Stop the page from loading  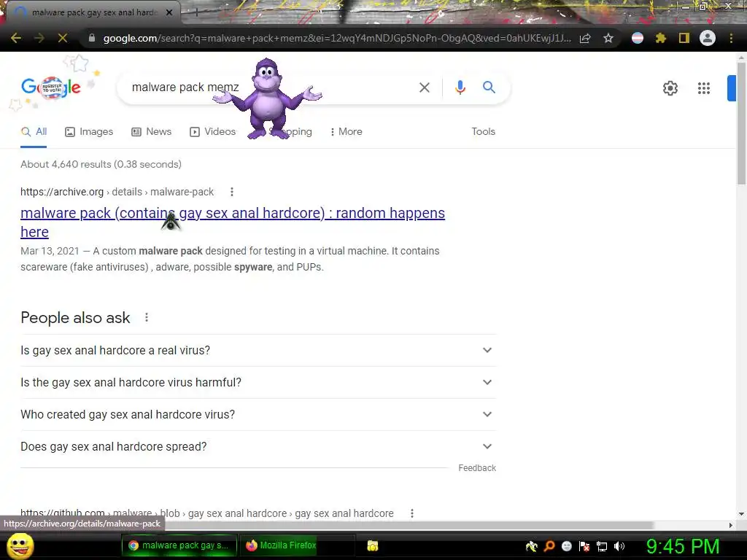point(63,38)
